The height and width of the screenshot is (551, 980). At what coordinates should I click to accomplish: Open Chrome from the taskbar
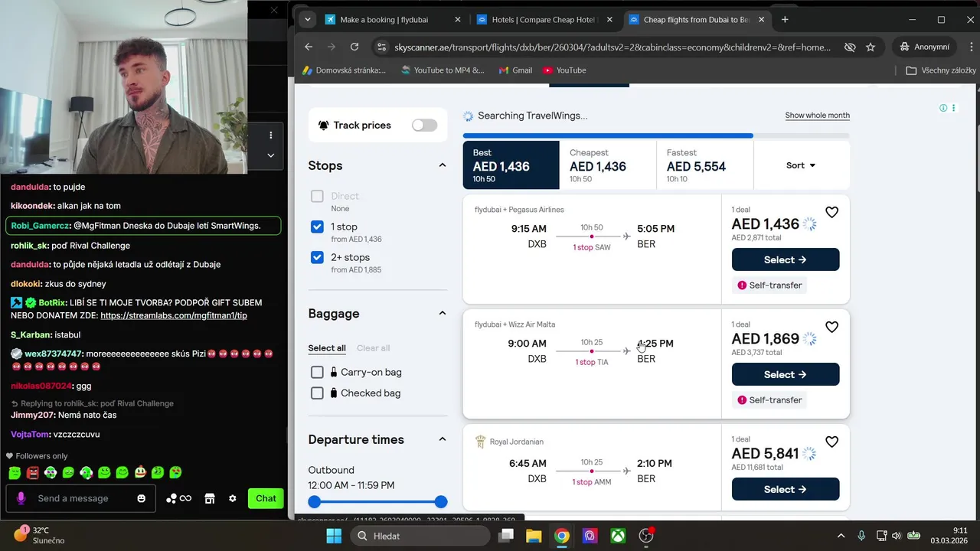pyautogui.click(x=562, y=536)
